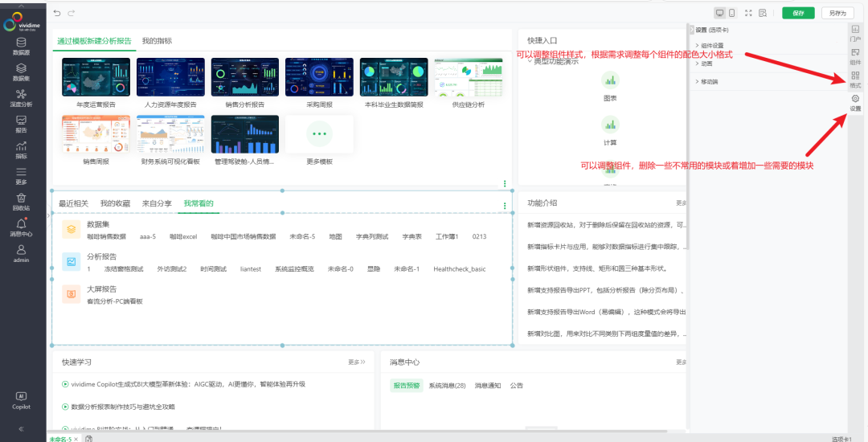Switch to desktop preview mode
Image resolution: width=868 pixels, height=442 pixels.
(719, 13)
